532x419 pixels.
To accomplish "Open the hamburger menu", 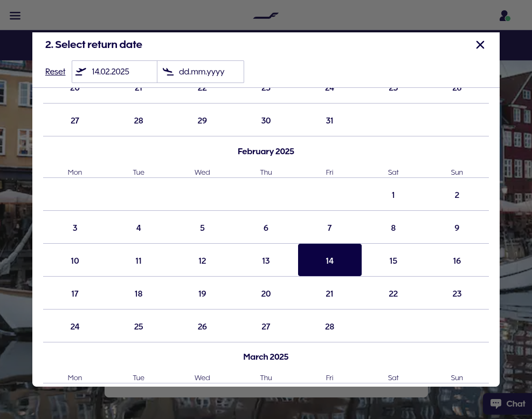I will click(x=15, y=16).
